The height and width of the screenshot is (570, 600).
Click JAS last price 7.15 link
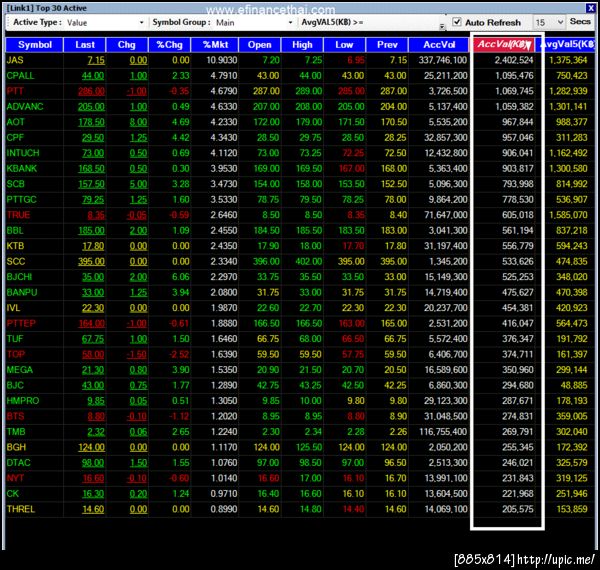pos(96,60)
